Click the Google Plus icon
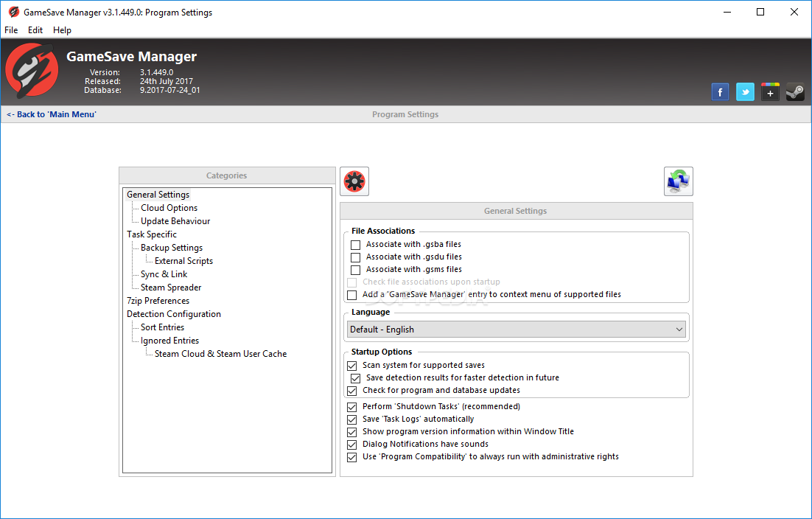This screenshot has height=519, width=812. click(x=770, y=92)
